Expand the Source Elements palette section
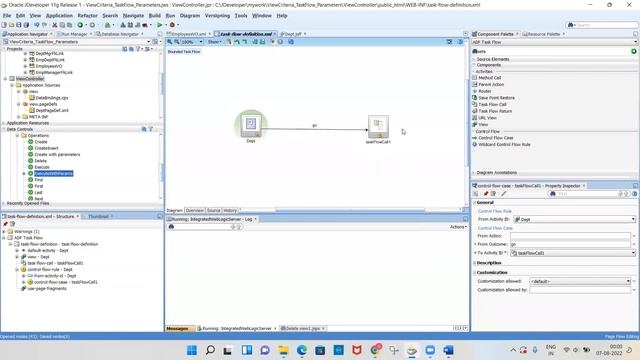640x360 pixels. (x=474, y=59)
